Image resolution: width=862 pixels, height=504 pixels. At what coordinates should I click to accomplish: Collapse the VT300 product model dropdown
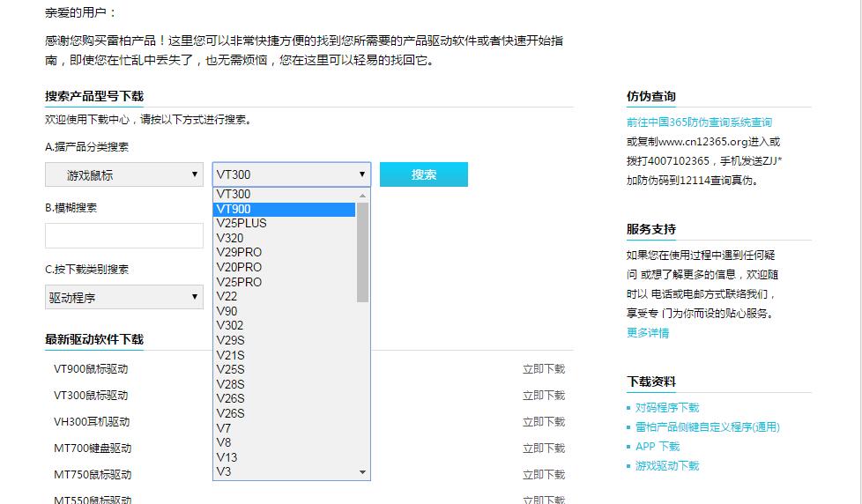[x=291, y=174]
